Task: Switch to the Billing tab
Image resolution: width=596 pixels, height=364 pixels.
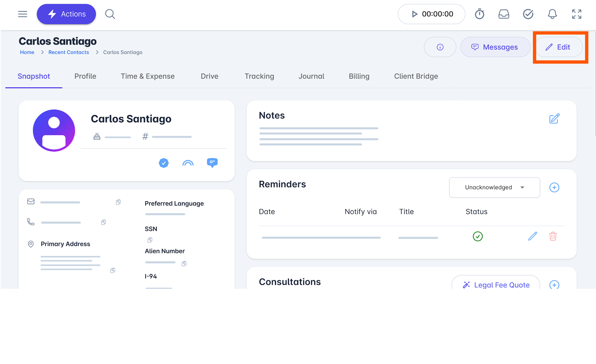Action: click(359, 76)
